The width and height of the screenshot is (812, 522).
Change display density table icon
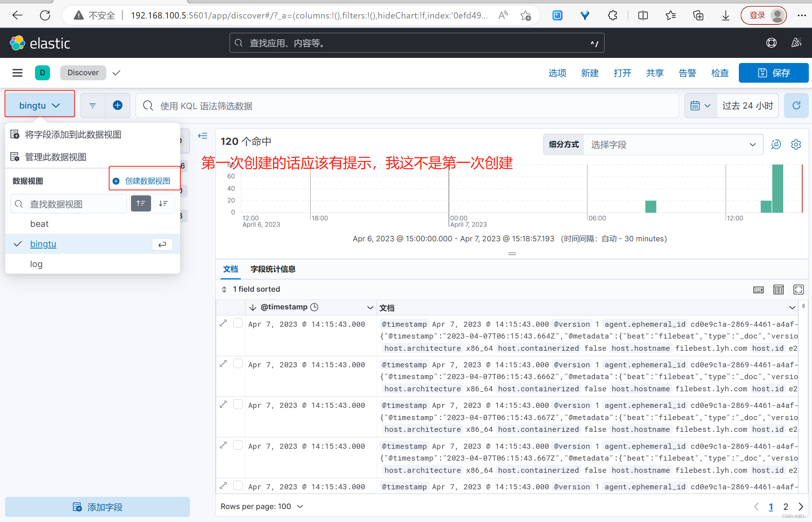pos(778,290)
